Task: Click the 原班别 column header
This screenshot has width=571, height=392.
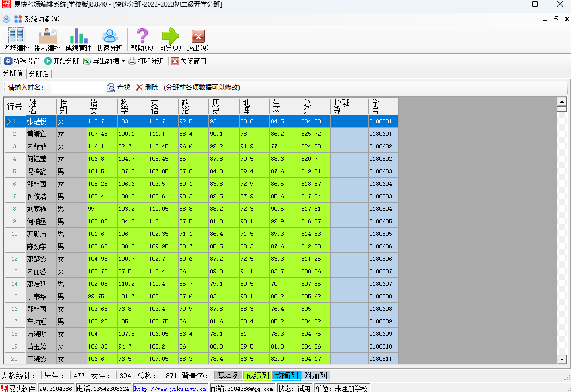Action: pyautogui.click(x=349, y=107)
